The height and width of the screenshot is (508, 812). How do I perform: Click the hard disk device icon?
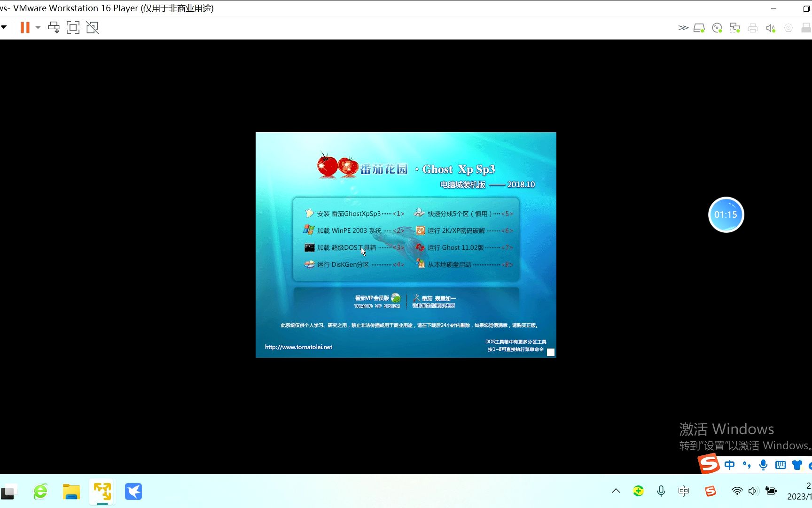(699, 28)
